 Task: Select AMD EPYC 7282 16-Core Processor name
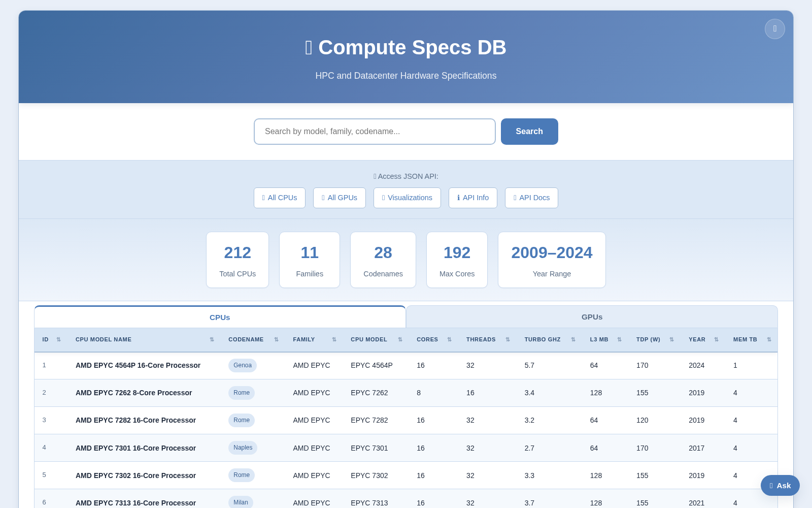click(x=136, y=420)
